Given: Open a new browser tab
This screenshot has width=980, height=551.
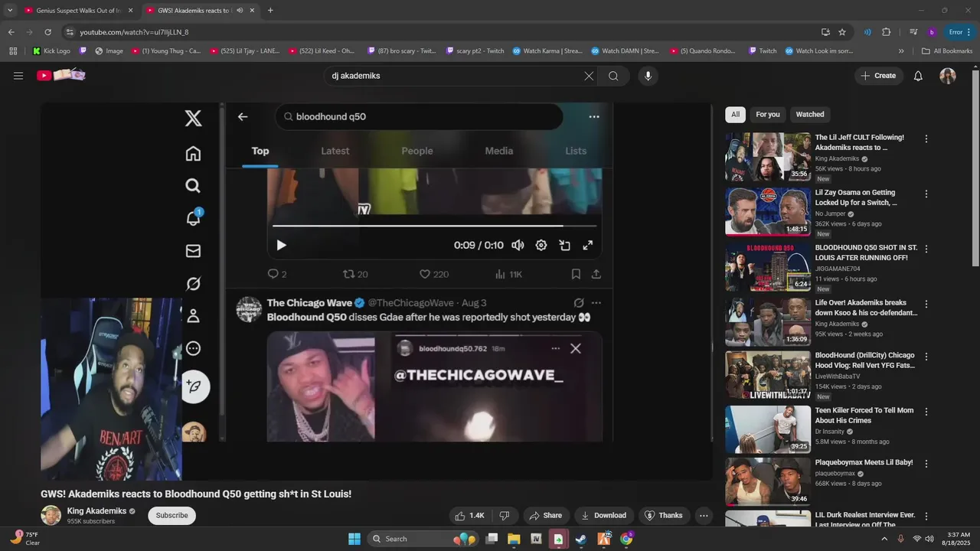Looking at the screenshot, I should pos(270,10).
